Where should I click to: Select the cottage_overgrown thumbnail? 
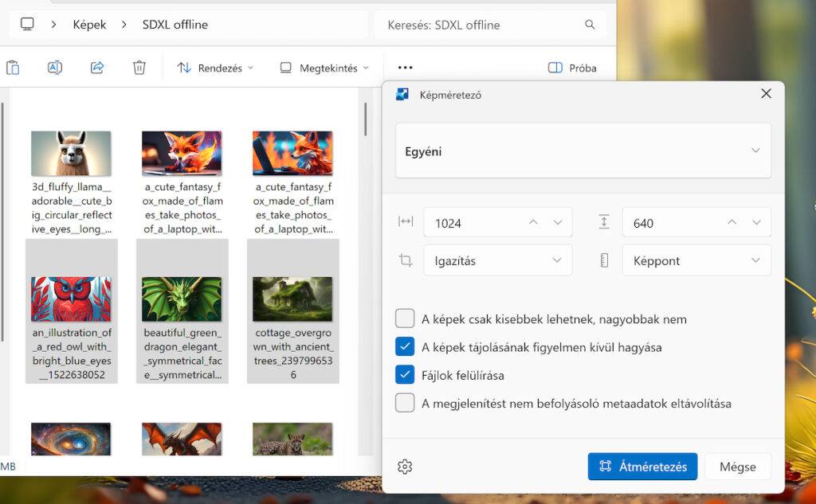[292, 299]
